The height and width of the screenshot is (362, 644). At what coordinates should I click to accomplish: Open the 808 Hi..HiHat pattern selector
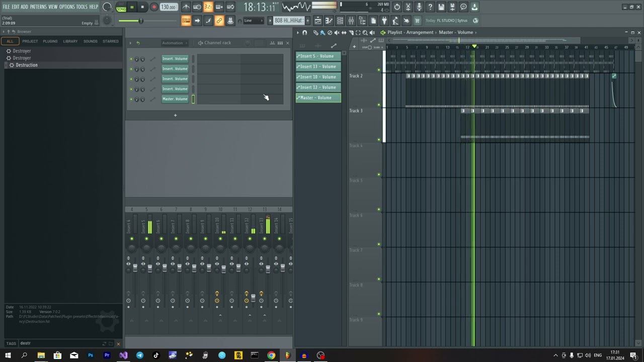(288, 21)
